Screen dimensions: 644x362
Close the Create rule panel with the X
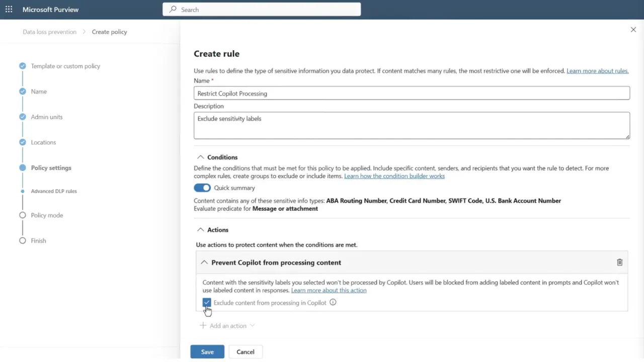[633, 30]
